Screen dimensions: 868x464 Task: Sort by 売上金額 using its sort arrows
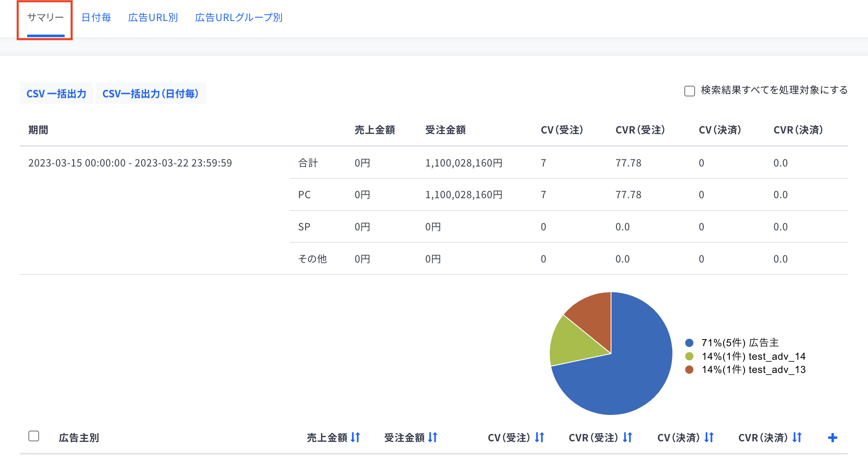coord(355,437)
